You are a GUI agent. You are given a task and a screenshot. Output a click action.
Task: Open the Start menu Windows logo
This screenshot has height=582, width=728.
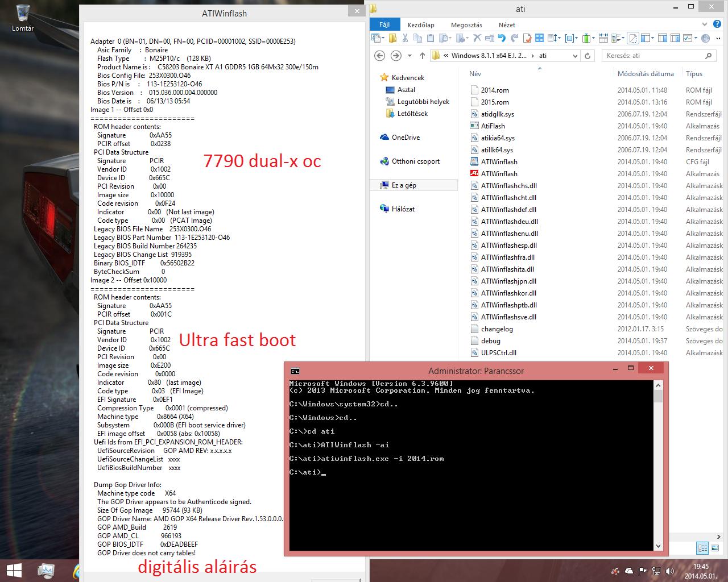14,570
